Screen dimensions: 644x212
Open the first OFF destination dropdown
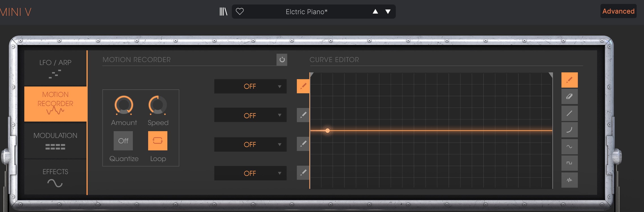coord(250,86)
